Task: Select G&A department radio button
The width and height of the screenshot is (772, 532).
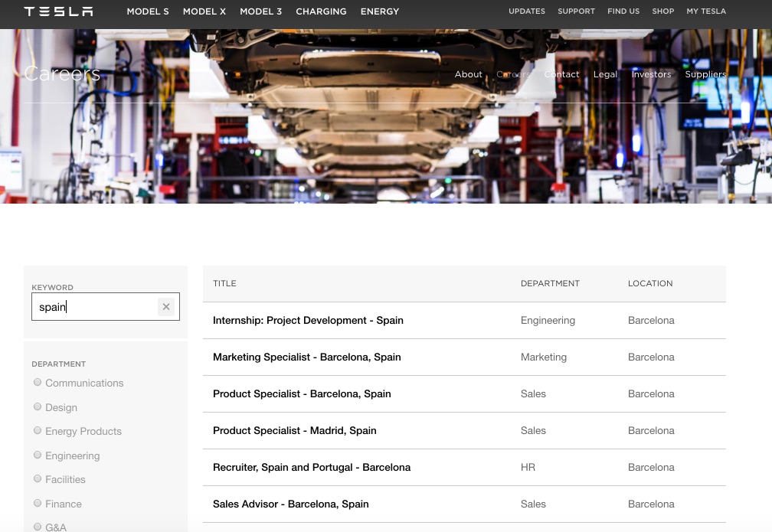Action: point(38,527)
